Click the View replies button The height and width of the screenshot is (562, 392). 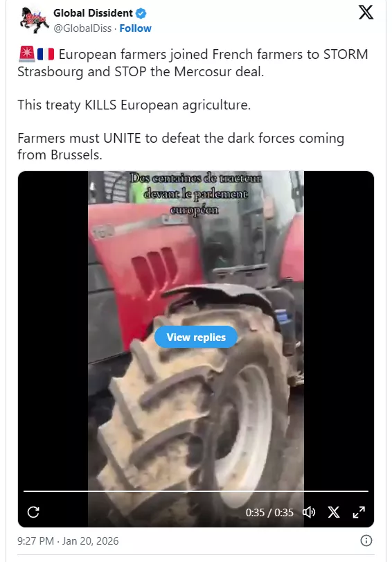(x=196, y=337)
